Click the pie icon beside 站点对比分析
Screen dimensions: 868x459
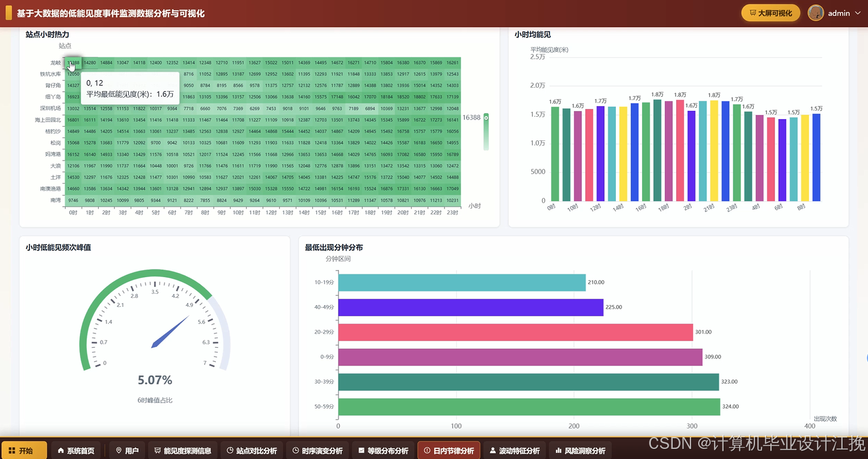(230, 451)
